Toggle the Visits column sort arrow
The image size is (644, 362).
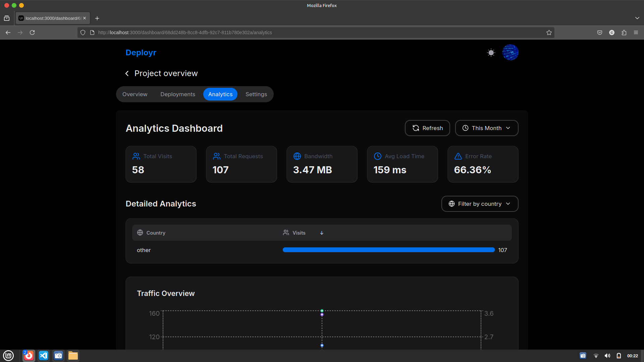point(322,233)
